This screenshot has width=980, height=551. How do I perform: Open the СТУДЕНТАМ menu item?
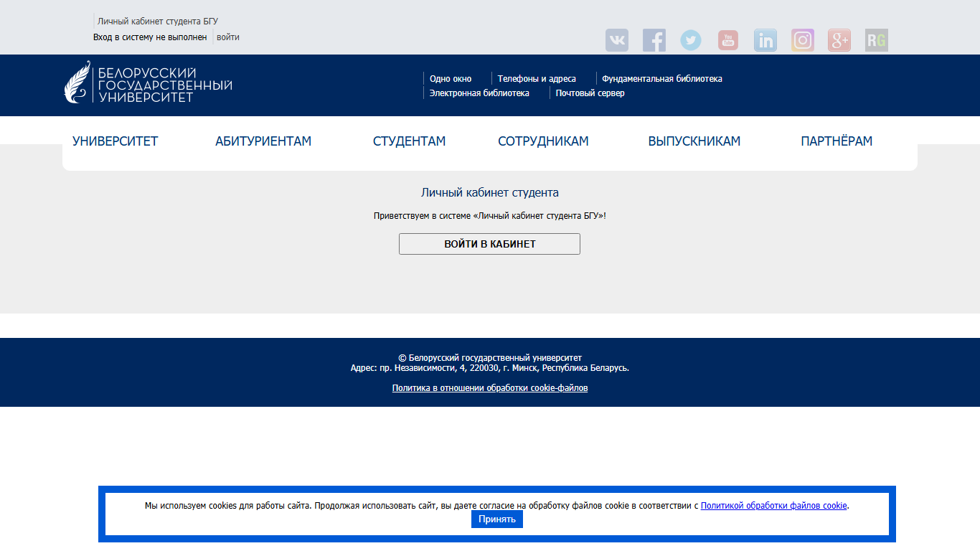410,141
